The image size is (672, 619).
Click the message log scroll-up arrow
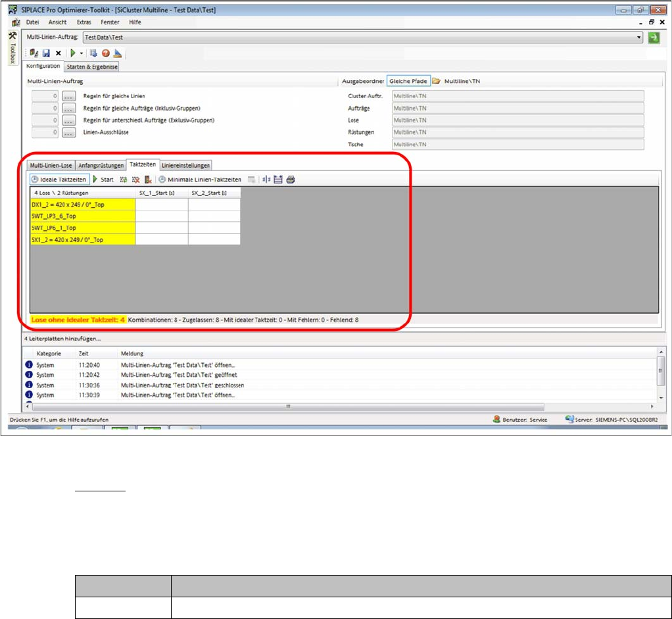point(661,352)
